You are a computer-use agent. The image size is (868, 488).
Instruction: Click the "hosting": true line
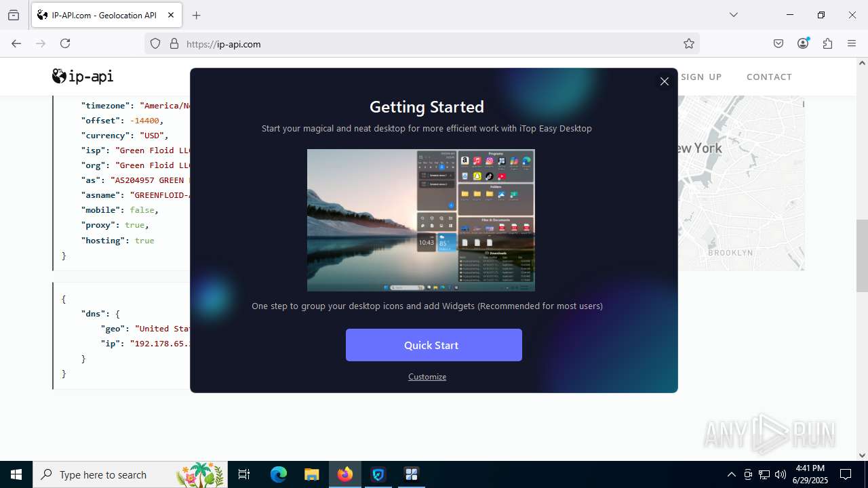pos(118,241)
